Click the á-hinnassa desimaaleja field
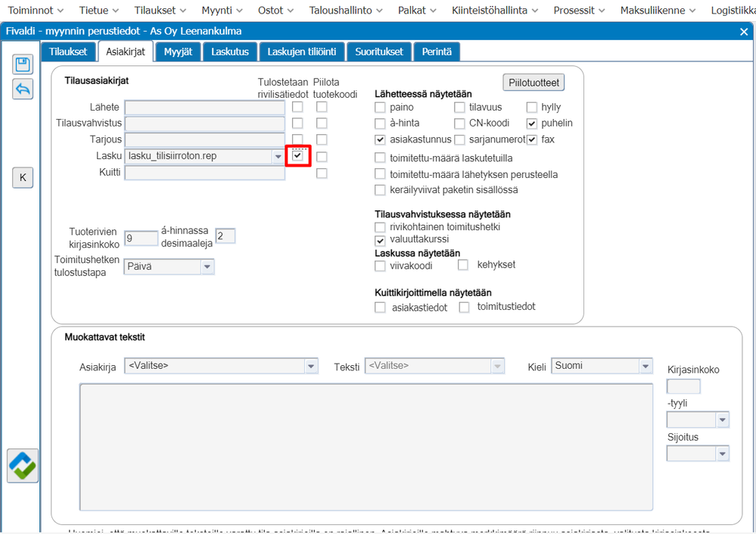756x534 pixels. [226, 236]
